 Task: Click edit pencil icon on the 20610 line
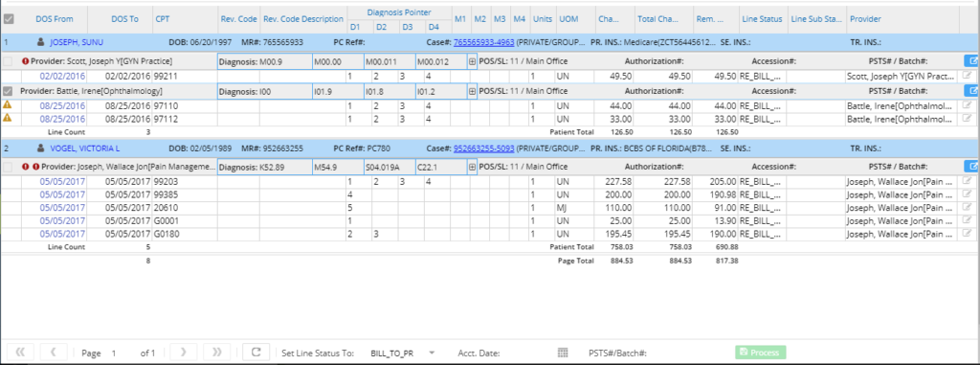click(968, 207)
